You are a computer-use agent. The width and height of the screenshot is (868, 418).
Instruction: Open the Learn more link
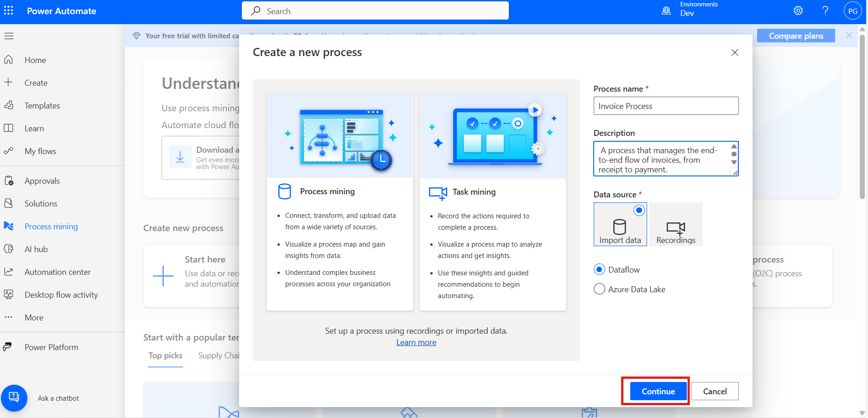[416, 342]
